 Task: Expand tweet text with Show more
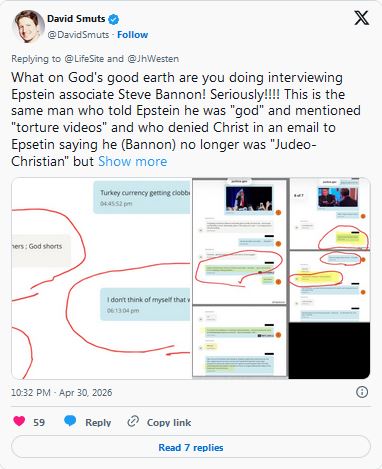point(132,161)
